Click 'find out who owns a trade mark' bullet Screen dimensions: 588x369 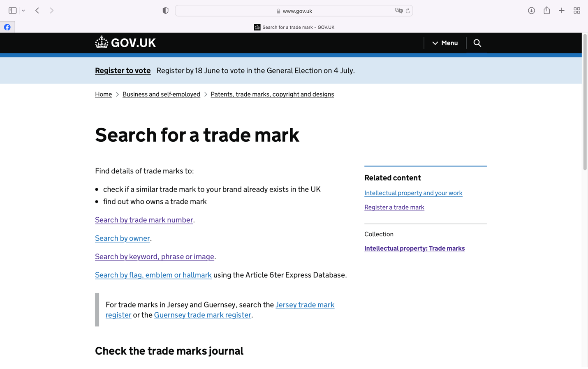pyautogui.click(x=155, y=202)
